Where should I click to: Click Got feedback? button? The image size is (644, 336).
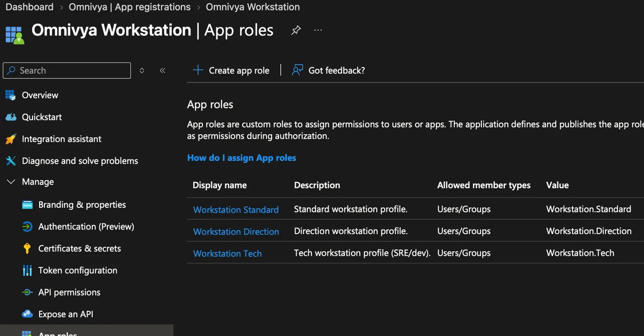[329, 70]
